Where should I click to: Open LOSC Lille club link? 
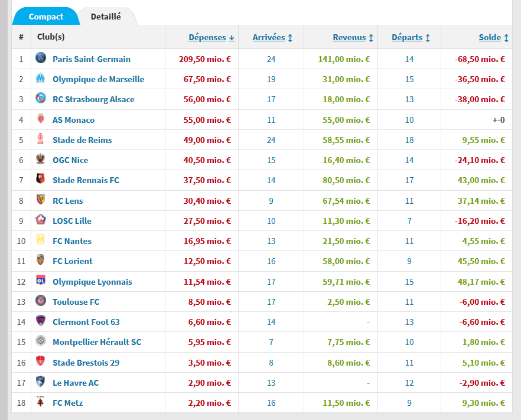click(x=72, y=222)
